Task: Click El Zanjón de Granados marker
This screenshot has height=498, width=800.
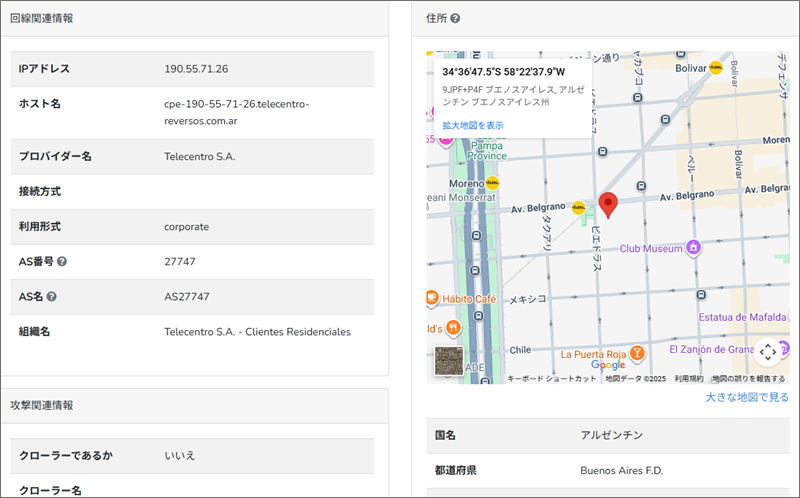Action: [783, 348]
